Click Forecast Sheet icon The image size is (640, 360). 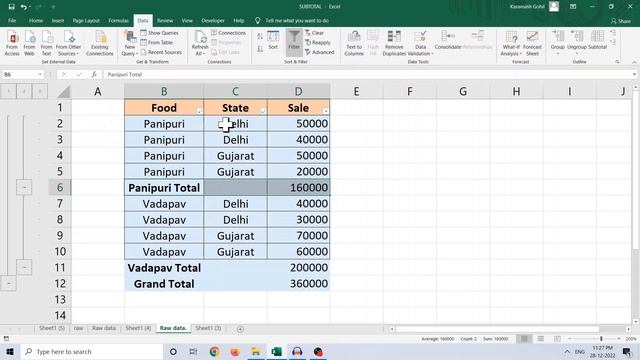tap(532, 43)
